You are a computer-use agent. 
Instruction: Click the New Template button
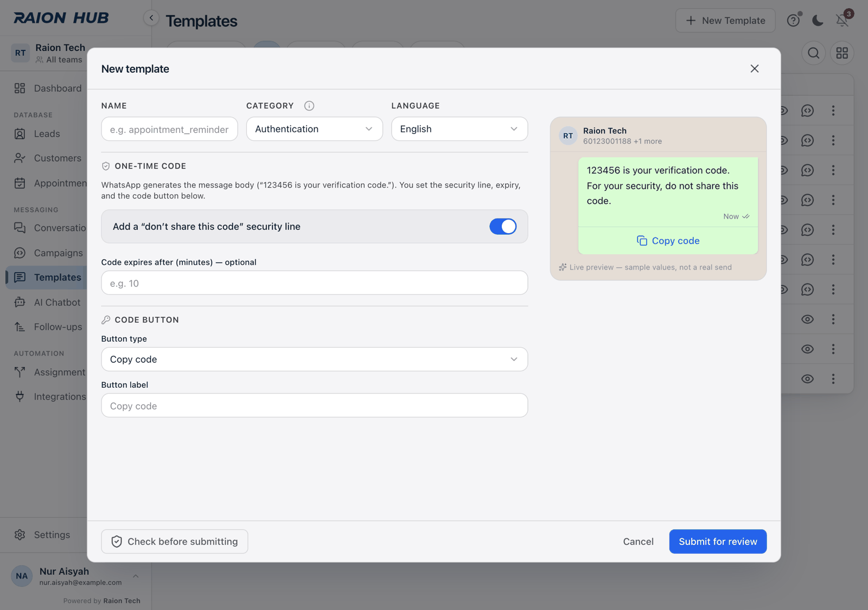725,21
